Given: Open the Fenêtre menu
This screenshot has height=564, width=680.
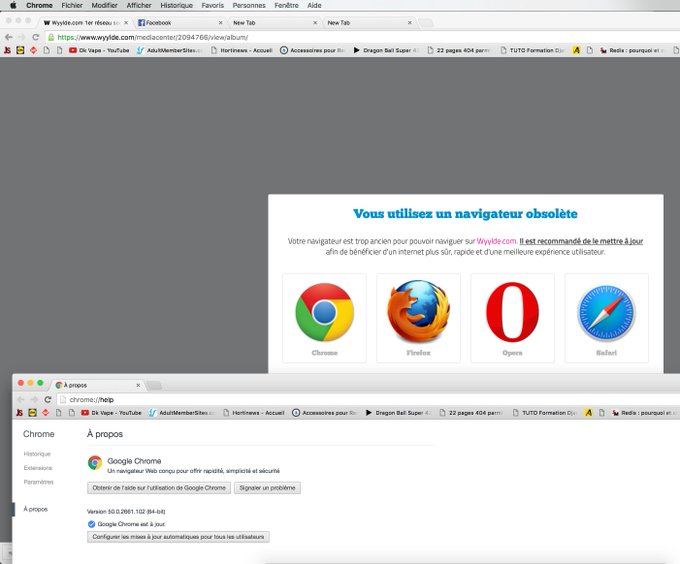Looking at the screenshot, I should [286, 5].
